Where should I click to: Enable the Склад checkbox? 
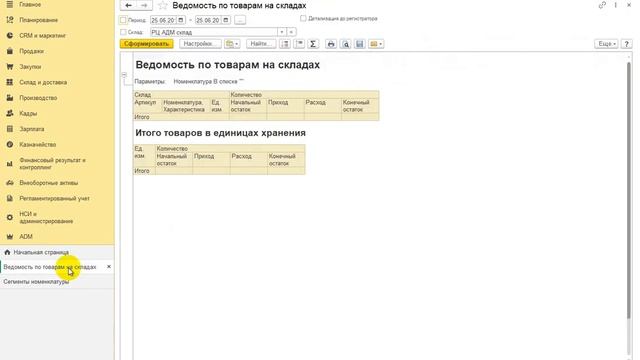(123, 32)
